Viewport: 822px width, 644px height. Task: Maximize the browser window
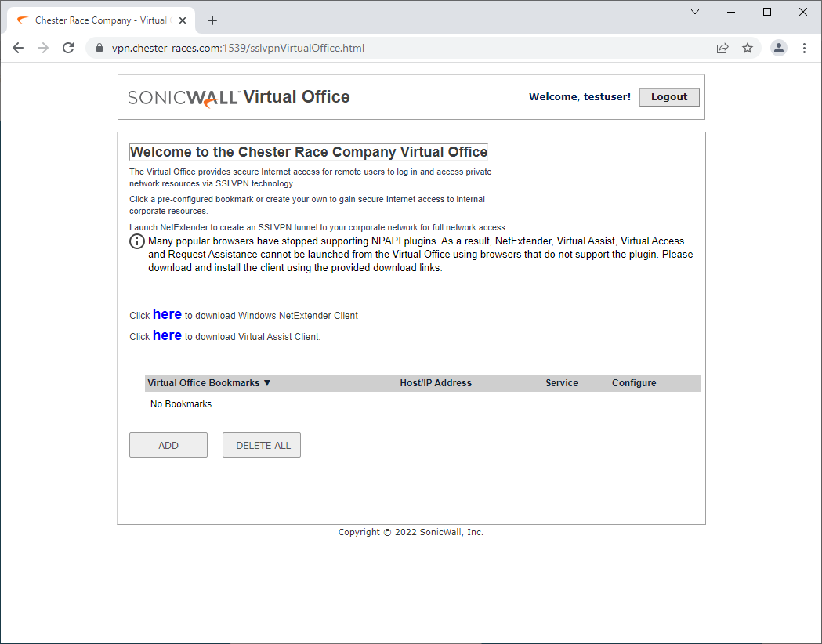point(767,12)
